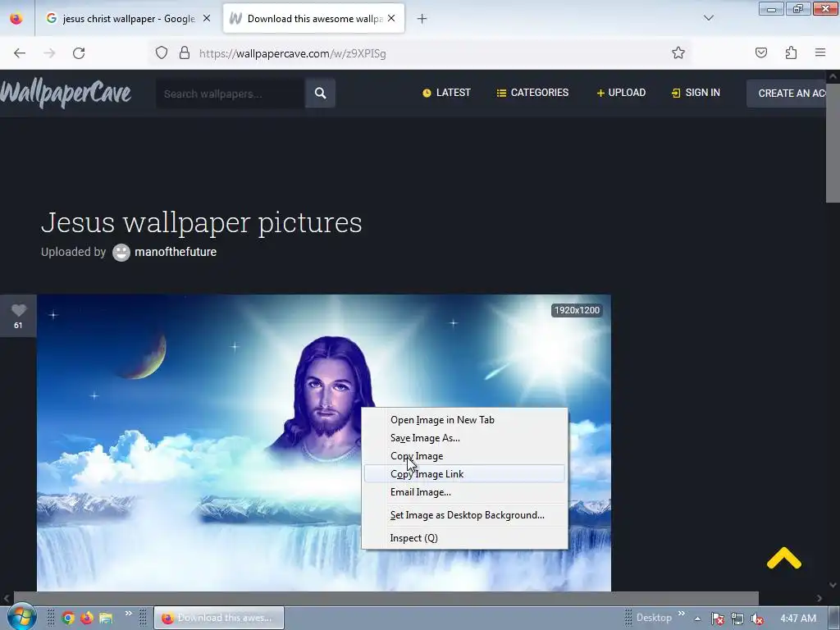Expand the Desktop toolbar chevron
This screenshot has width=840, height=630.
tap(682, 614)
